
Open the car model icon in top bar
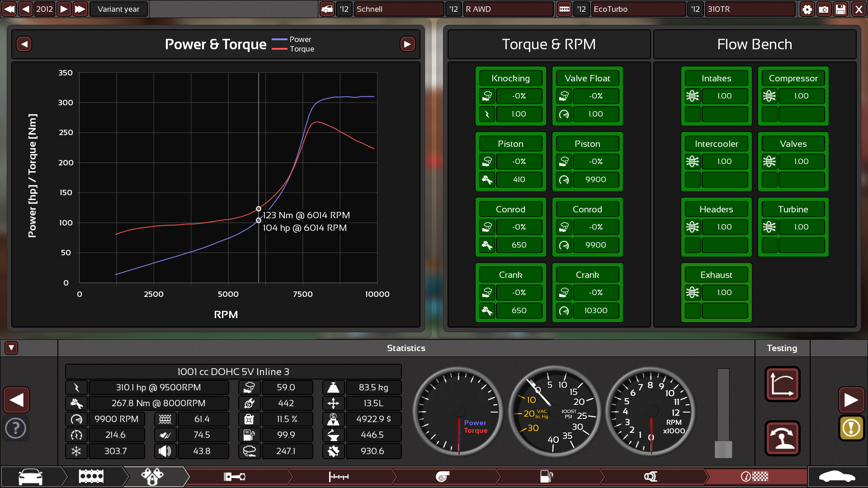pyautogui.click(x=327, y=9)
